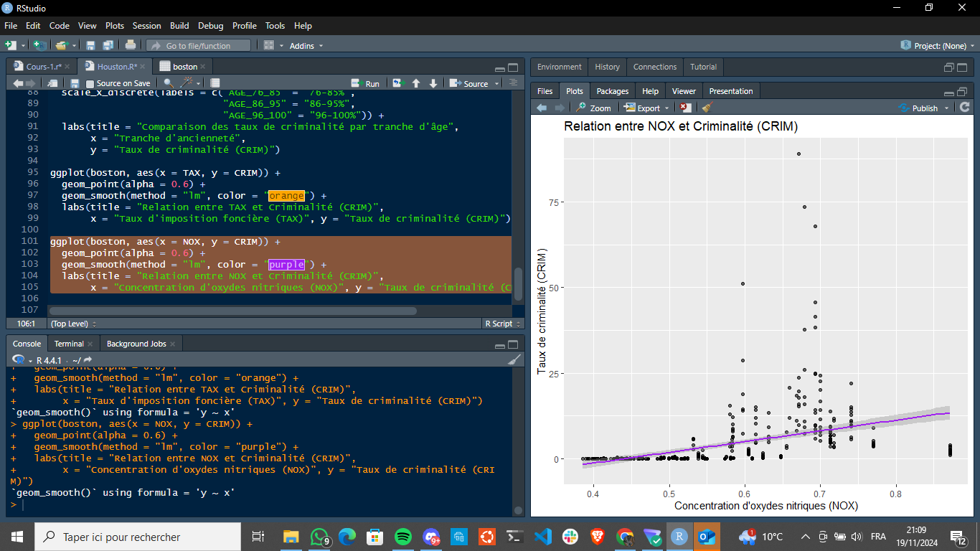Click the print icon in the main toolbar
Screen dimensions: 980x551
pyautogui.click(x=131, y=45)
